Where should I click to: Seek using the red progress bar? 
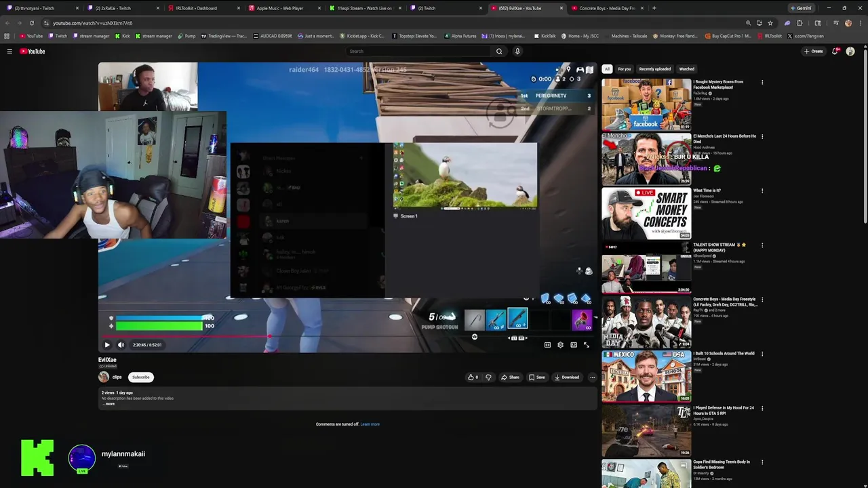[347, 336]
